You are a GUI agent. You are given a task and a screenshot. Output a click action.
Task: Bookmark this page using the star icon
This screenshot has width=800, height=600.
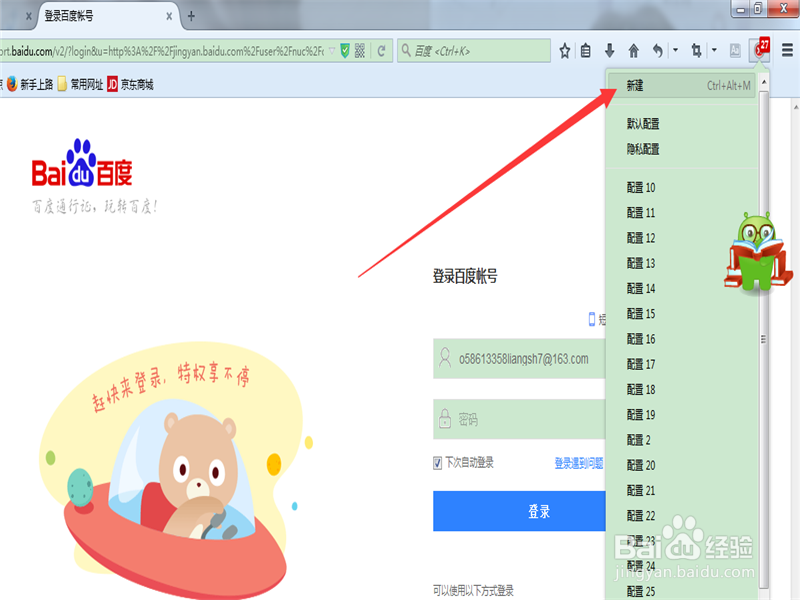[x=565, y=49]
